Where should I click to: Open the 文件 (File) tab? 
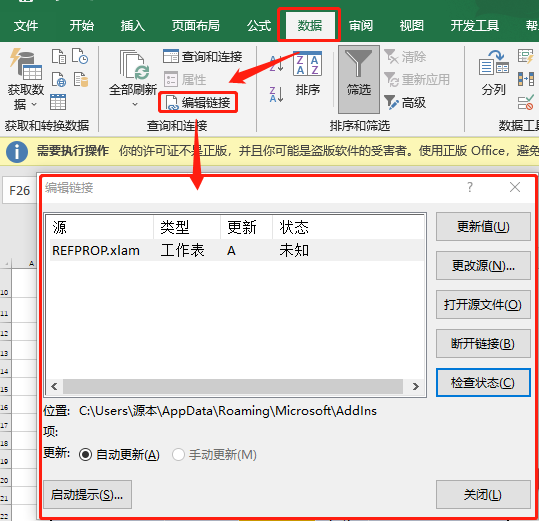tap(26, 26)
